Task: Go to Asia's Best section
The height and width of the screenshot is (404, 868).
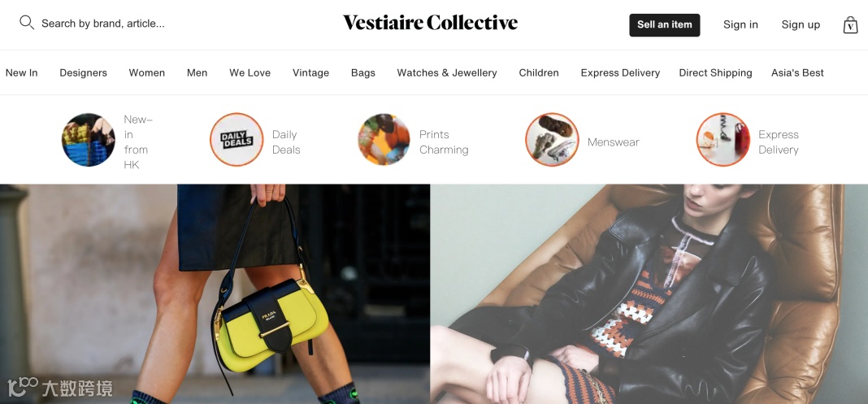Action: click(797, 72)
